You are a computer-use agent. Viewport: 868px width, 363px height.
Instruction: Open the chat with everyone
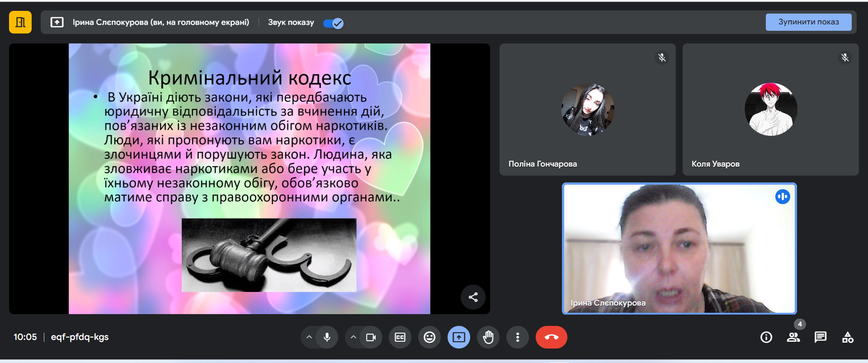coord(821,337)
